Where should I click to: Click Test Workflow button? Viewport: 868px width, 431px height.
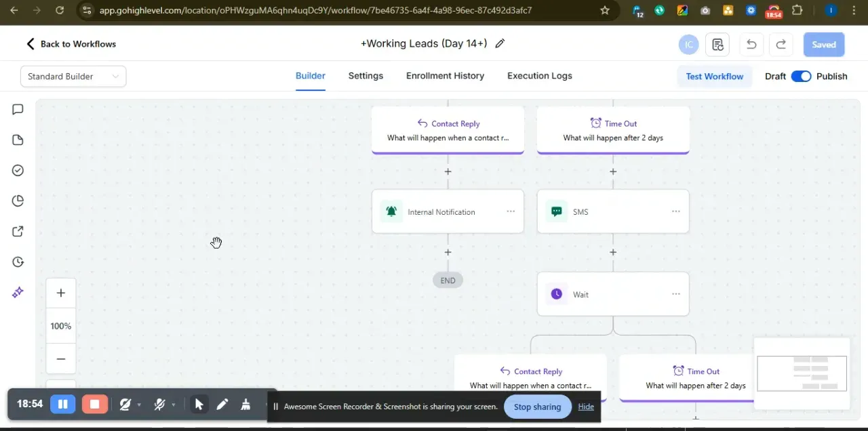[x=715, y=77]
